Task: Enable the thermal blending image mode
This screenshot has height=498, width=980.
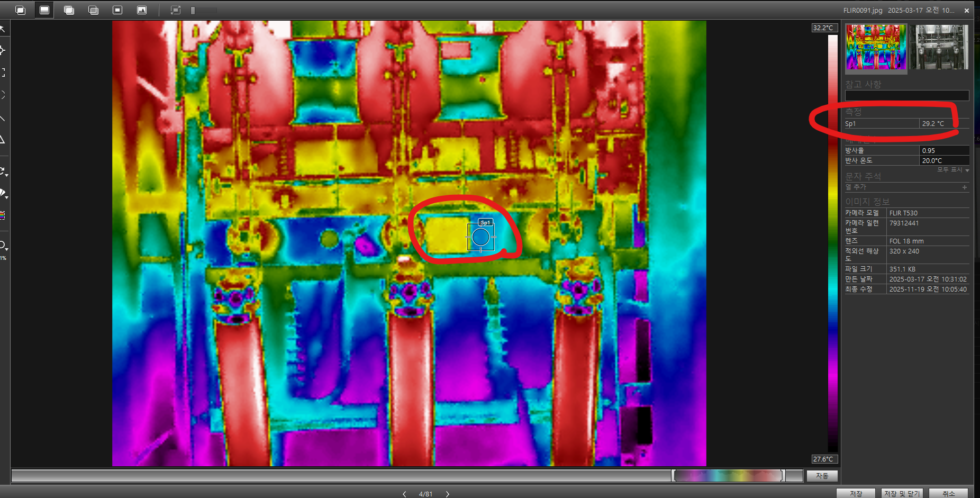Action: (x=69, y=10)
